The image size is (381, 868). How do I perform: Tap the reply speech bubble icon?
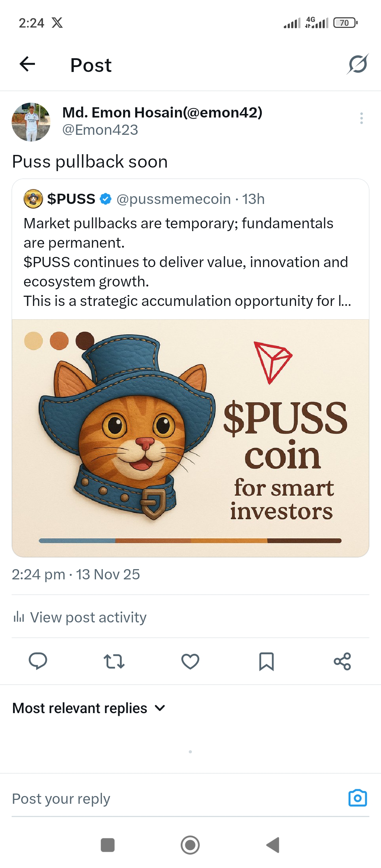point(38,661)
